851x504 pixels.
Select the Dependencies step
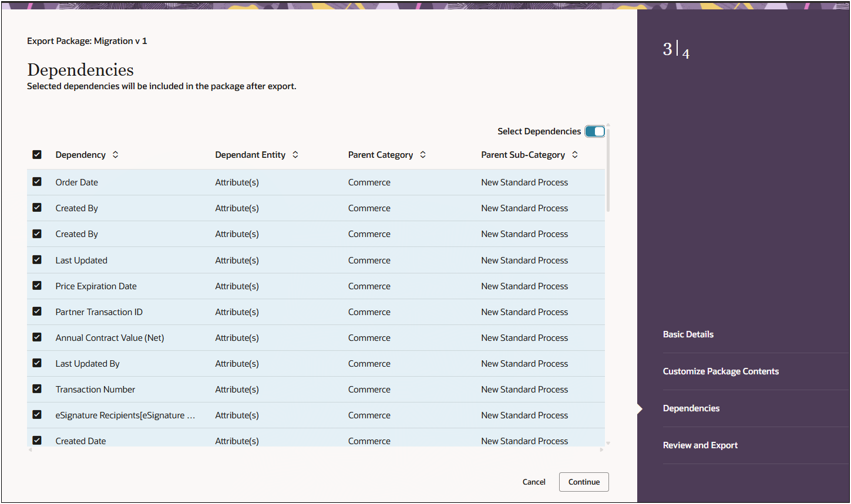point(691,408)
